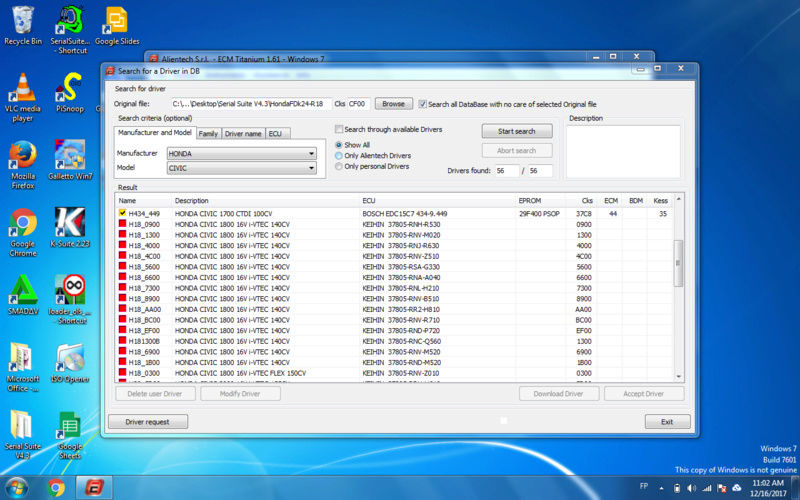Open the Manufacturer HONDA dropdown
Screen dimensions: 800x500
click(241, 154)
